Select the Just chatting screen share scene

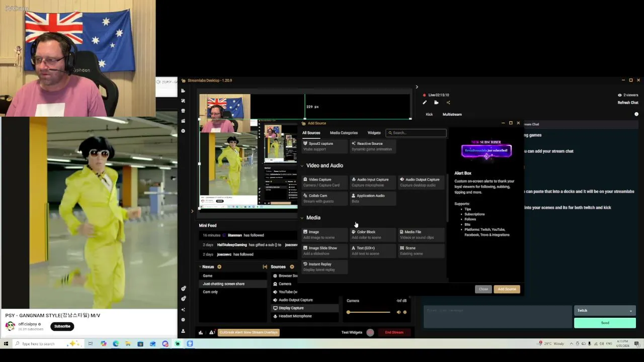tap(232, 284)
